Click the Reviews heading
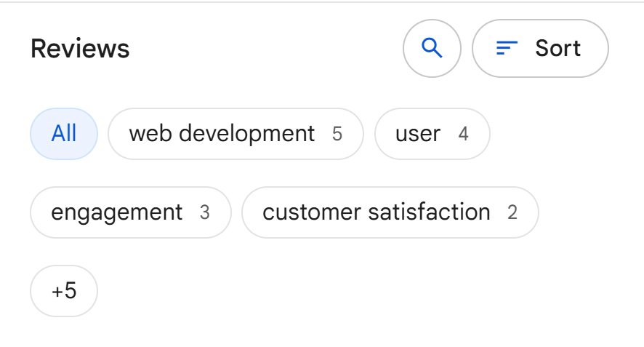This screenshot has height=347, width=644. (x=80, y=49)
